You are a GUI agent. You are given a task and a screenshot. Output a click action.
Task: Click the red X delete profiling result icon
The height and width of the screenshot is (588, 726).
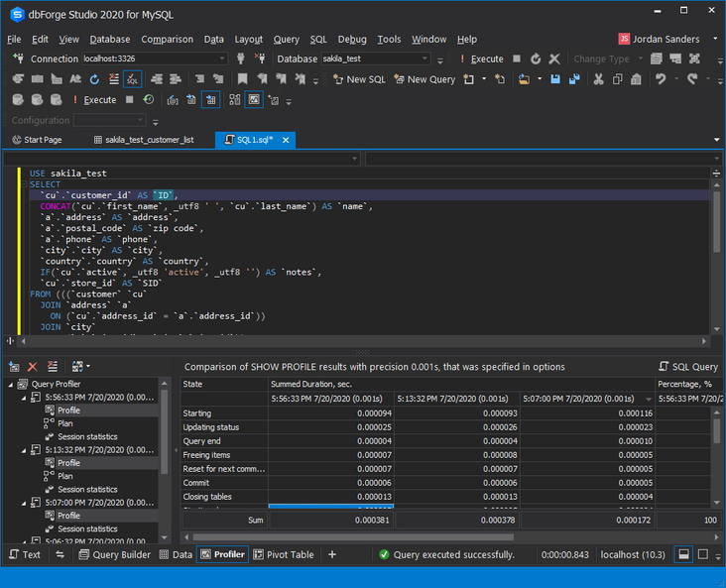(33, 367)
